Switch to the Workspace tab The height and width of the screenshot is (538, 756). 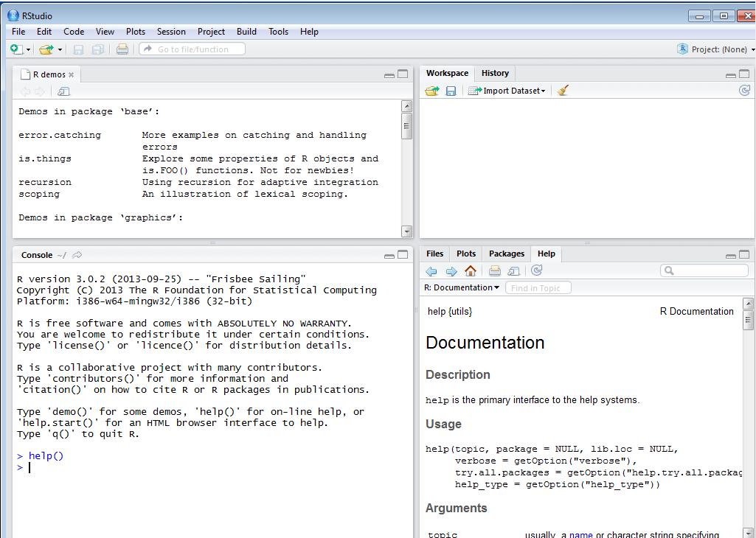[447, 73]
